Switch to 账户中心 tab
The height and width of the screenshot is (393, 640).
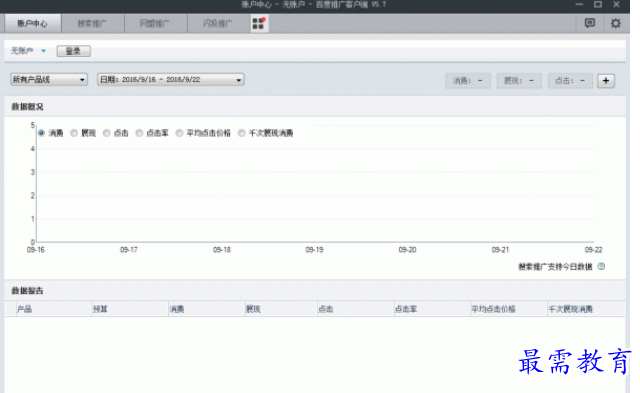coord(33,24)
